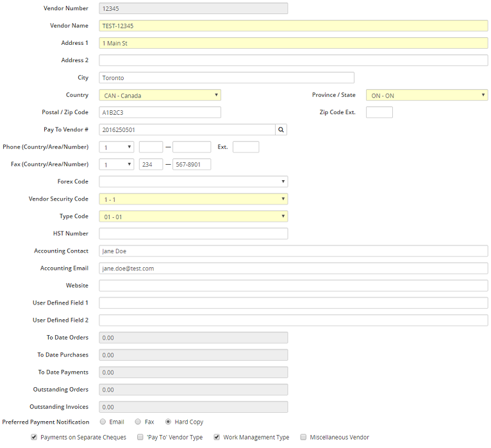Click the HST Number input field
491x448 pixels.
point(193,233)
